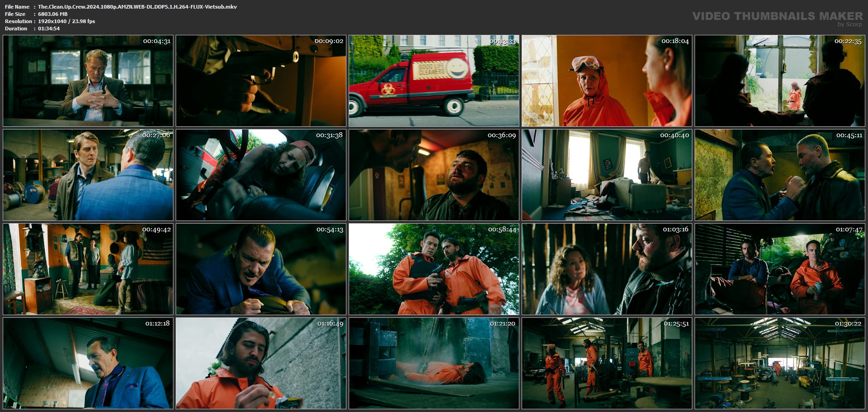Click the thumbnail at timestamp 00:04:31
The image size is (868, 412).
(x=88, y=81)
